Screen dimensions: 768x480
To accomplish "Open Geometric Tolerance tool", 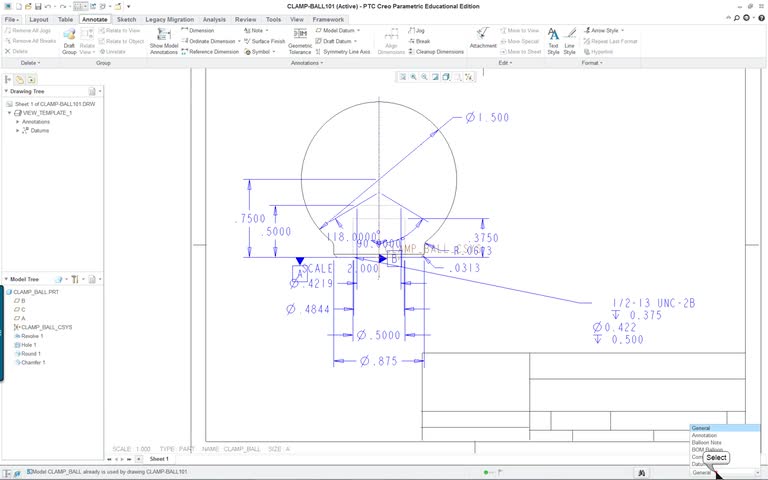I will click(300, 41).
